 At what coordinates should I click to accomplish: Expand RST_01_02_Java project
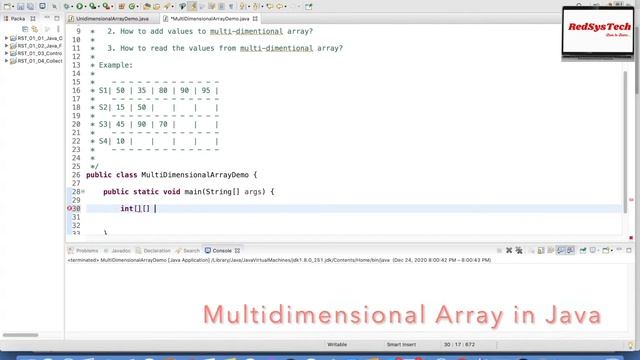coord(7,46)
